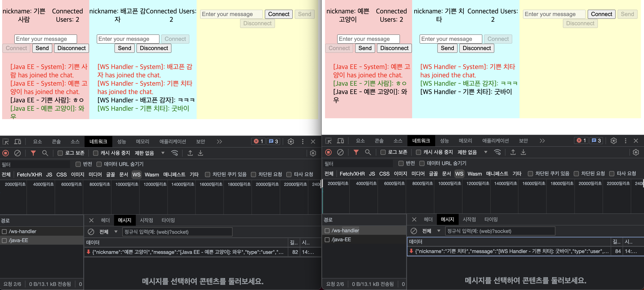This screenshot has width=644, height=290.
Task: Check the 반전 checkbox in left DevTools
Action: (x=78, y=164)
